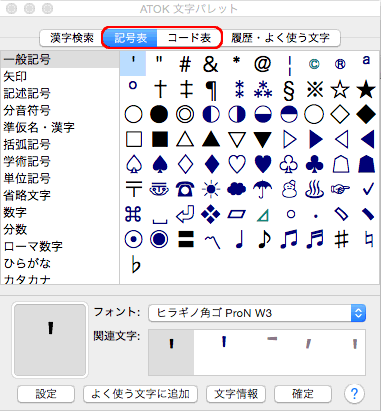Select the telephone ☎ symbol
This screenshot has height=411, width=381.
[x=185, y=189]
